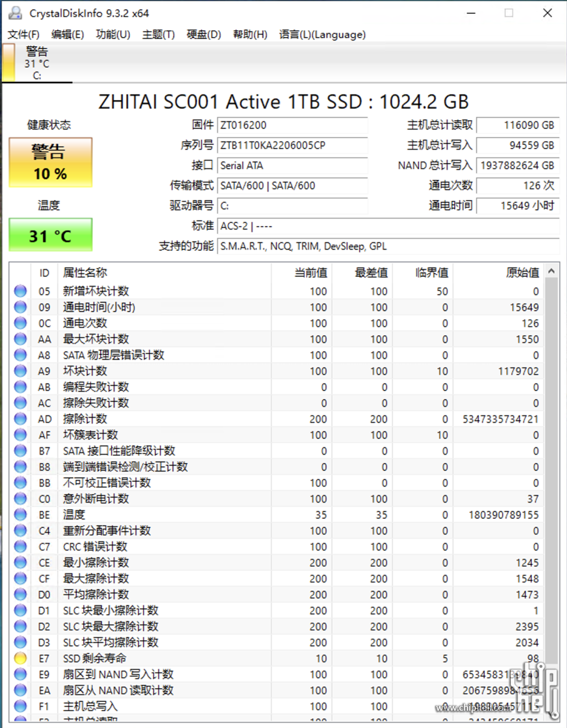Click status orb for A8 SATA 物理层错误计数
Screen dimensions: 567x728
tap(21, 355)
